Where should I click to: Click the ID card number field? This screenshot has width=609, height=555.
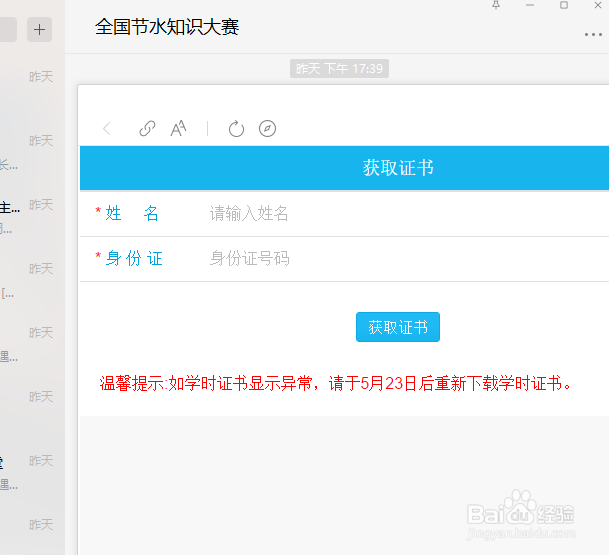coord(408,259)
